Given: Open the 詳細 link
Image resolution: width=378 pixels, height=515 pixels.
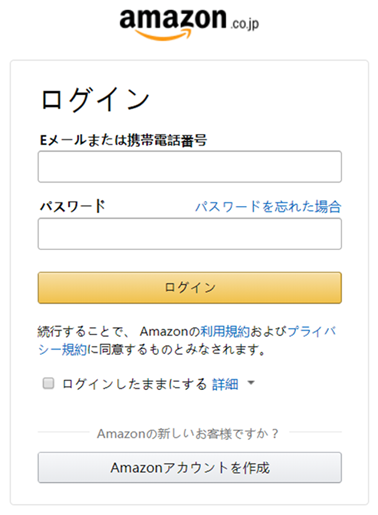Looking at the screenshot, I should coord(225,384).
